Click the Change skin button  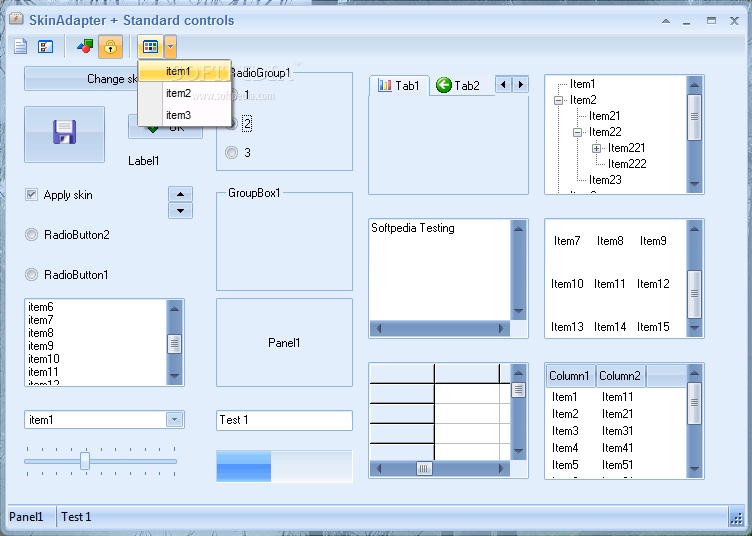point(82,79)
